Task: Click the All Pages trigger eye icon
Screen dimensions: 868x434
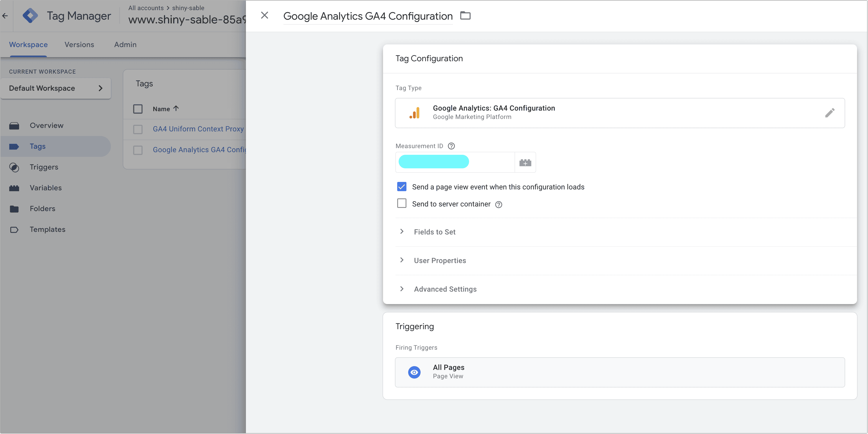Action: [414, 372]
